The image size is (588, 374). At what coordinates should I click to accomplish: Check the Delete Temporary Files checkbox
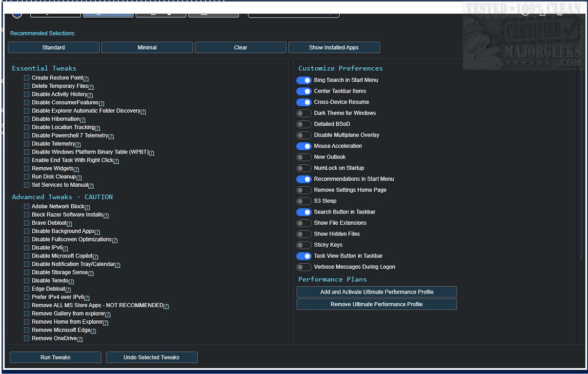[27, 86]
